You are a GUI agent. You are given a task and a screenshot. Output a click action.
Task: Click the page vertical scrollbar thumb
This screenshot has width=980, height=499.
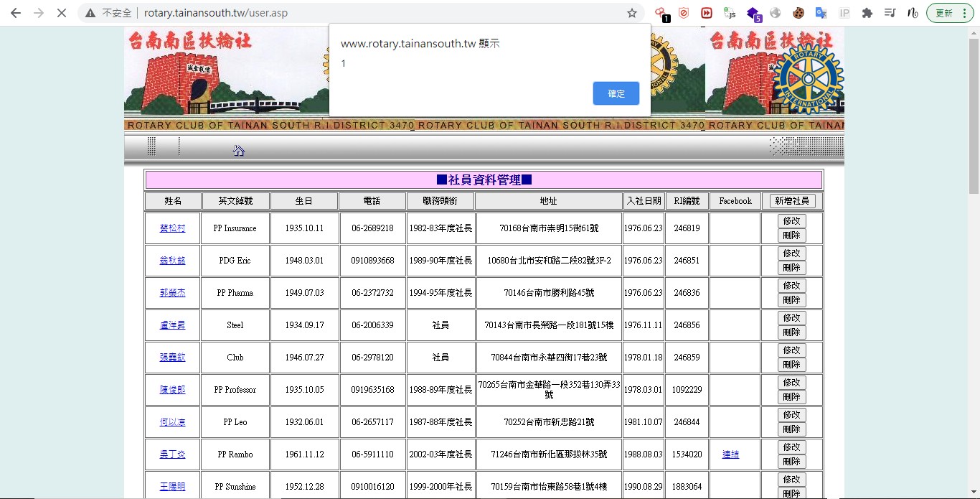(x=974, y=115)
